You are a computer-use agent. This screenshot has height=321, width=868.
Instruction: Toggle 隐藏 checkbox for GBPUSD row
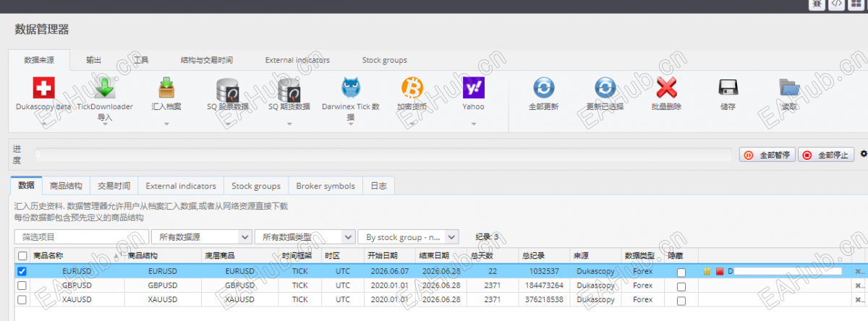click(681, 286)
